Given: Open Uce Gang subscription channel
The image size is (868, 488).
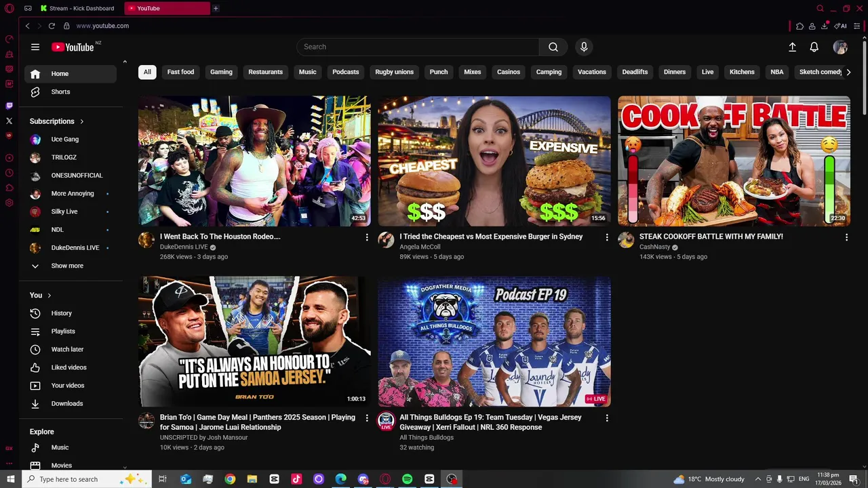Looking at the screenshot, I should click(71, 139).
